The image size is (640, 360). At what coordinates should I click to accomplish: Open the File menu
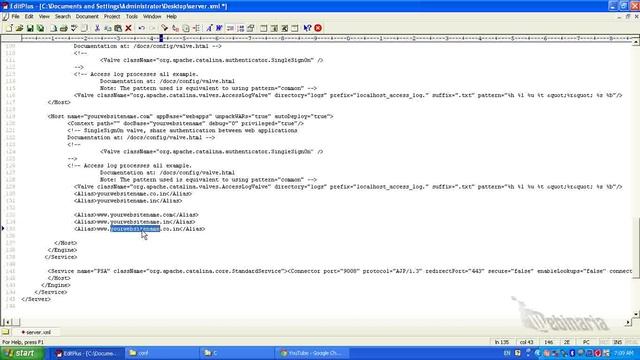16,16
